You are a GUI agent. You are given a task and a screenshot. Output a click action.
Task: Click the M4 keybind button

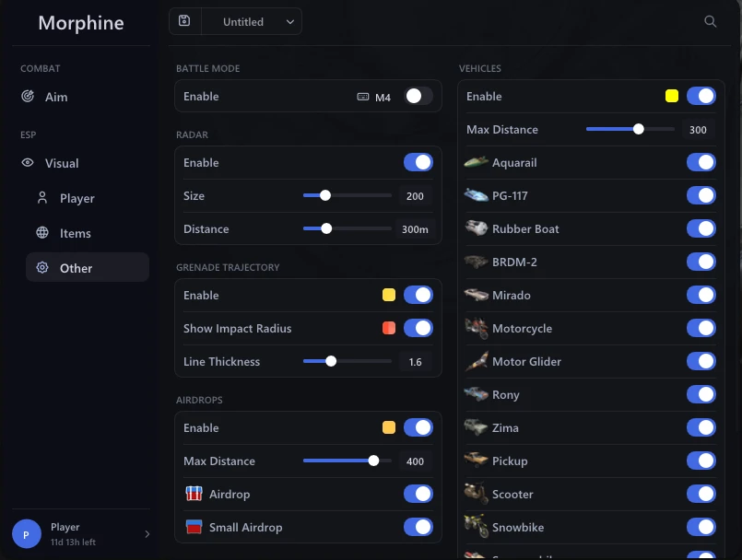(x=374, y=97)
